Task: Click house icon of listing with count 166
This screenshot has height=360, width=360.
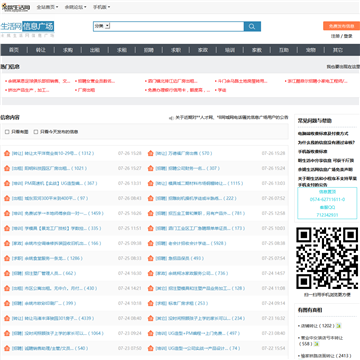Action: tap(7, 243)
